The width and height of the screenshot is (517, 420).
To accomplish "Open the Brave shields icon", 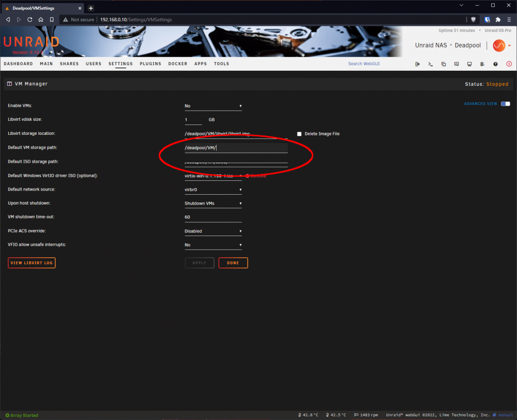I will click(x=473, y=20).
